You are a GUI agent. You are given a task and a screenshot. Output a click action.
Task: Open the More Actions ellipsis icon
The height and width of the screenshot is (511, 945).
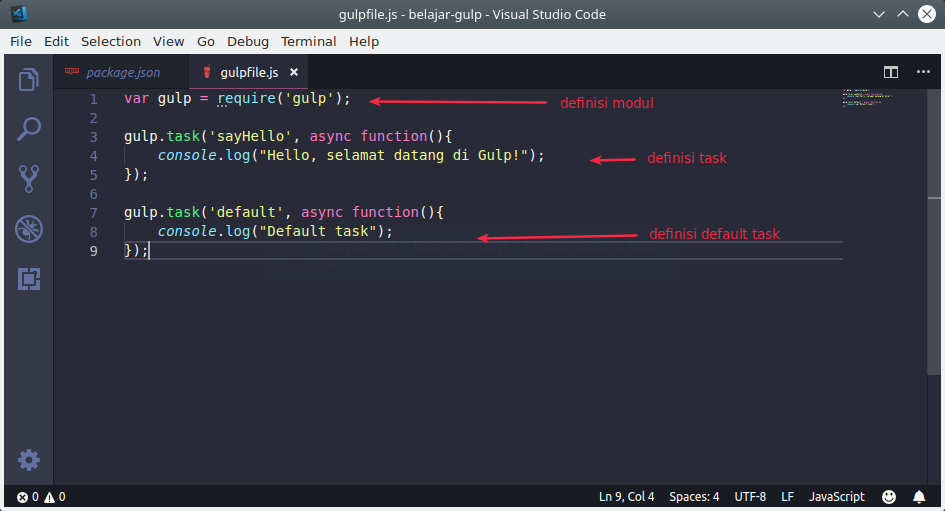[923, 72]
